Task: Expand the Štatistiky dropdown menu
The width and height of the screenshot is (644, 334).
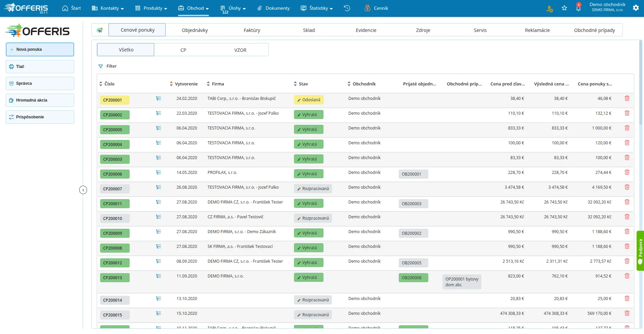Action: click(x=316, y=8)
